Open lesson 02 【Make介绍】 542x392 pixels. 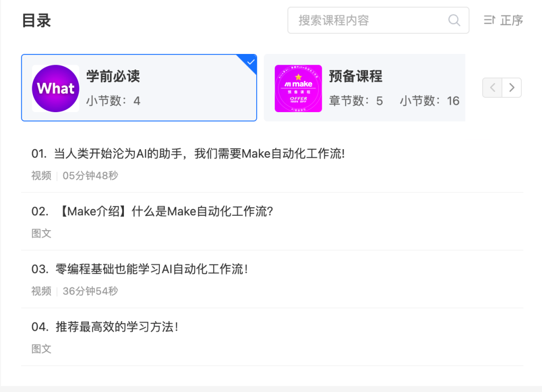click(x=164, y=212)
